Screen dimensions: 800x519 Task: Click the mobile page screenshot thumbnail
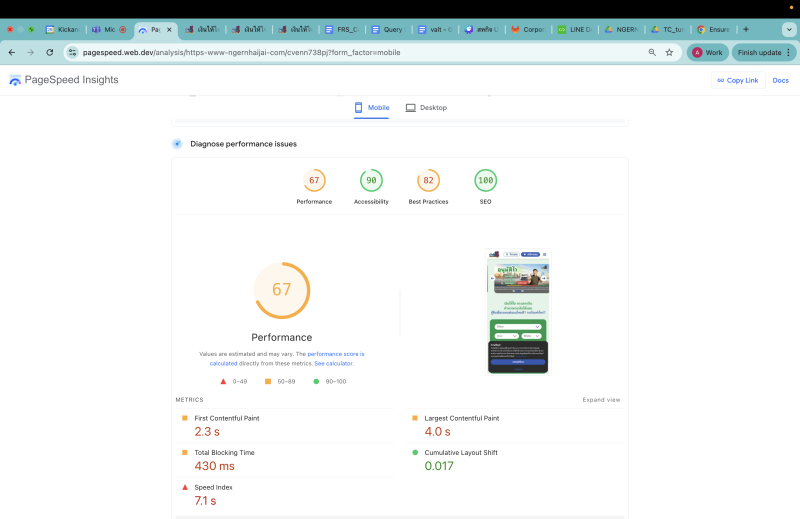pyautogui.click(x=518, y=311)
